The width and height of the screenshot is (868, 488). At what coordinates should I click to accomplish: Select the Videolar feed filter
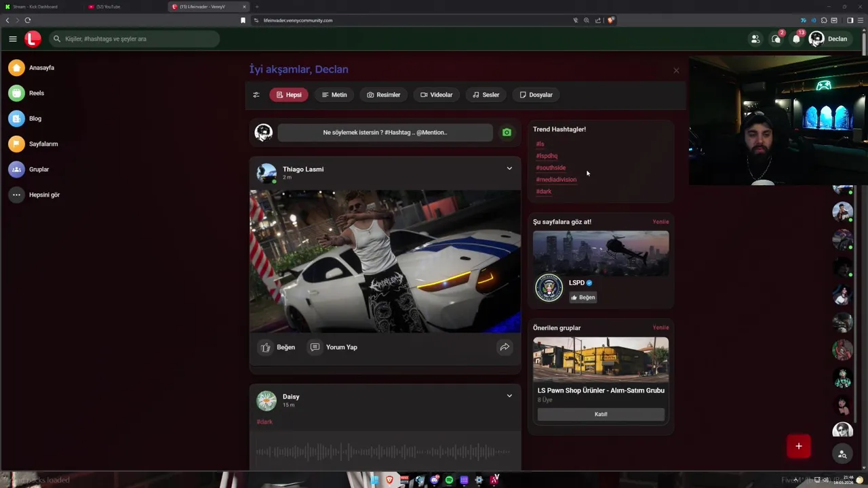[x=436, y=95]
